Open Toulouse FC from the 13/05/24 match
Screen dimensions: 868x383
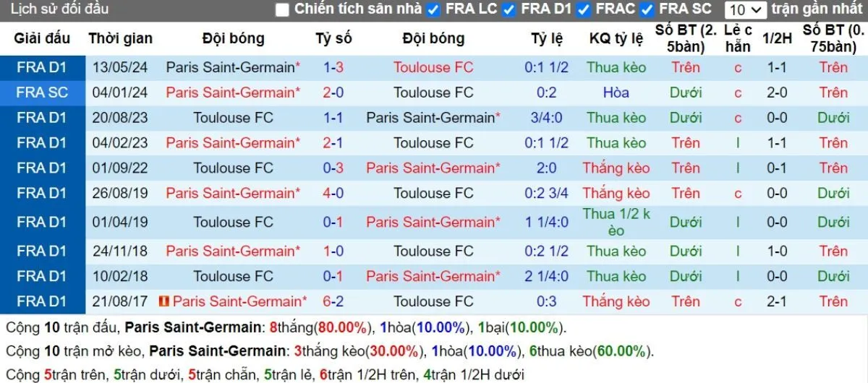coord(433,67)
